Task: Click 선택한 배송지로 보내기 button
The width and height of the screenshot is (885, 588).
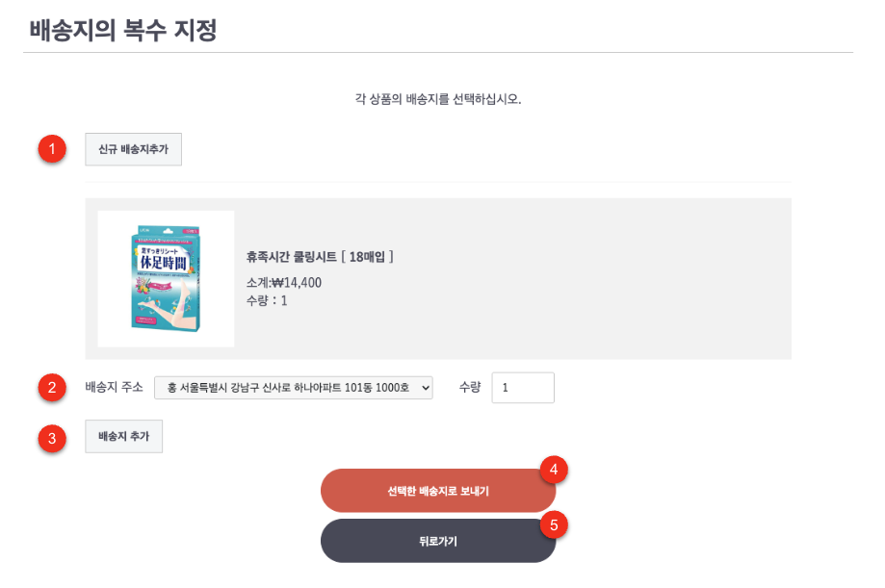Action: click(x=437, y=491)
